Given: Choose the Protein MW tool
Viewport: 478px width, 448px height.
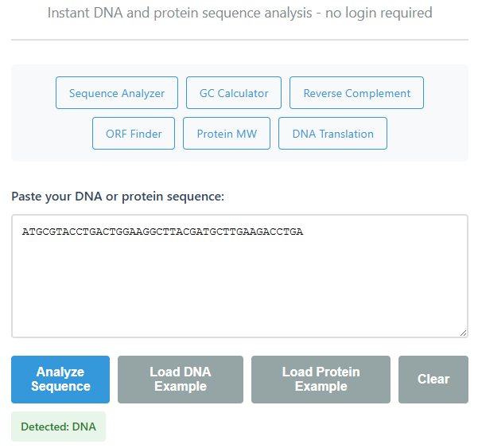Looking at the screenshot, I should [227, 134].
